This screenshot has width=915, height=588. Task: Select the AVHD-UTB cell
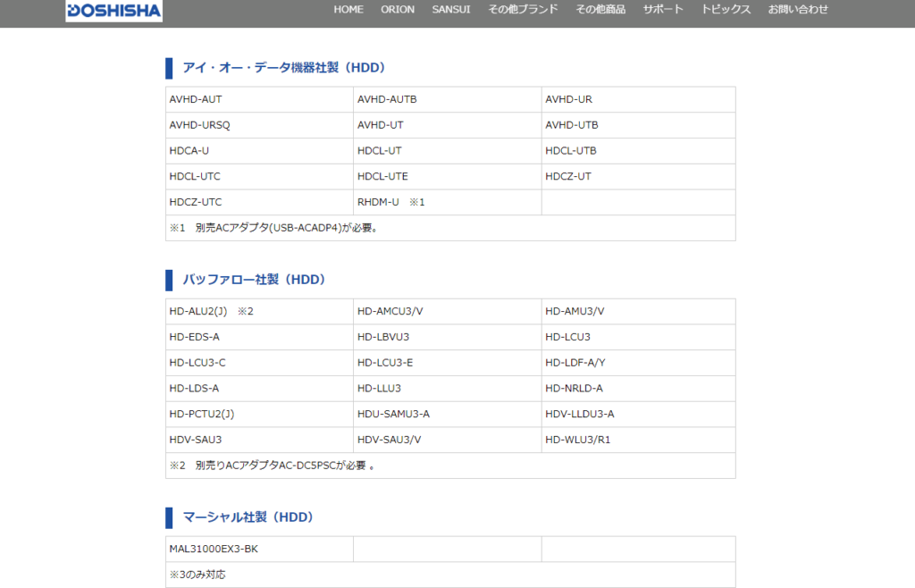pyautogui.click(x=638, y=125)
